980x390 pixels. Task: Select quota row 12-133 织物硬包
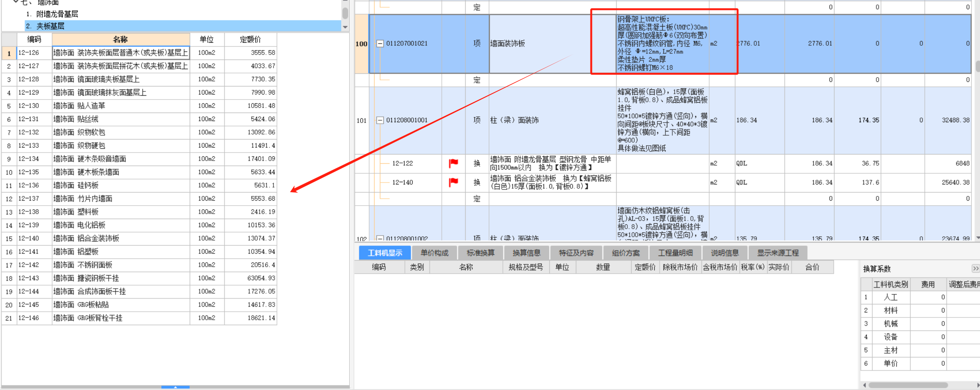click(139, 146)
